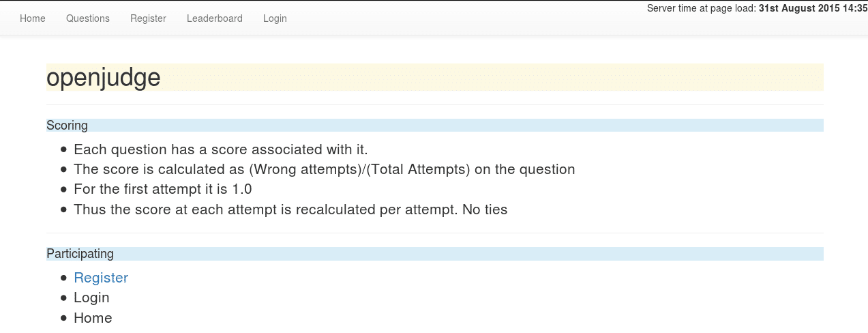Follow the blue Register link under Participating

101,278
